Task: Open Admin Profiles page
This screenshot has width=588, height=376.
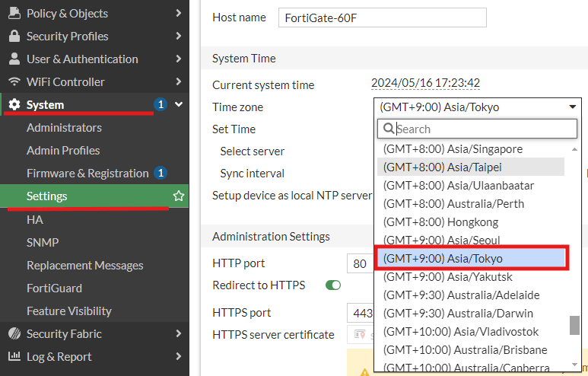Action: (x=63, y=151)
